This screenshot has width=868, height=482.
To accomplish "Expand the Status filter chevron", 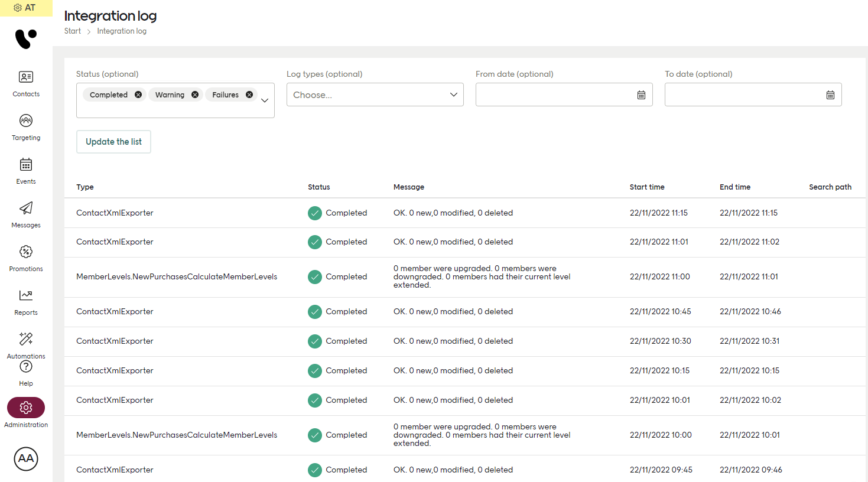I will tap(264, 100).
